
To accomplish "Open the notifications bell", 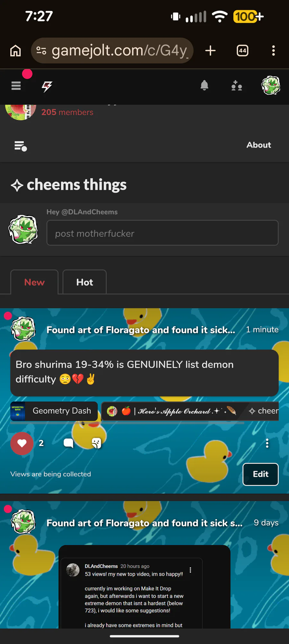I will click(204, 85).
